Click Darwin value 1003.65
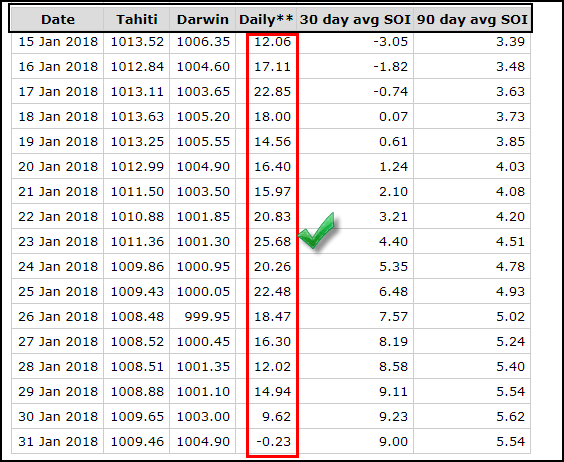Image resolution: width=564 pixels, height=462 pixels. (203, 91)
